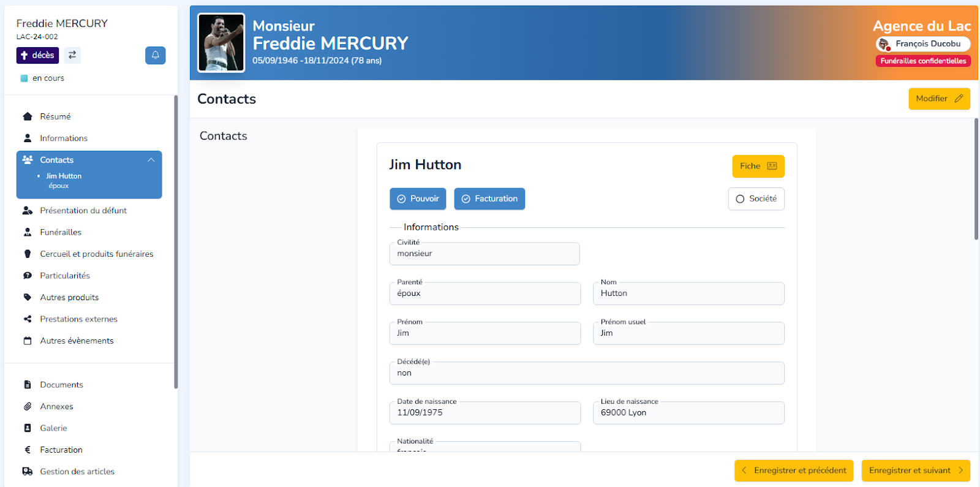Click Enregistrer et suivant button
The width and height of the screenshot is (980, 487).
(x=916, y=470)
